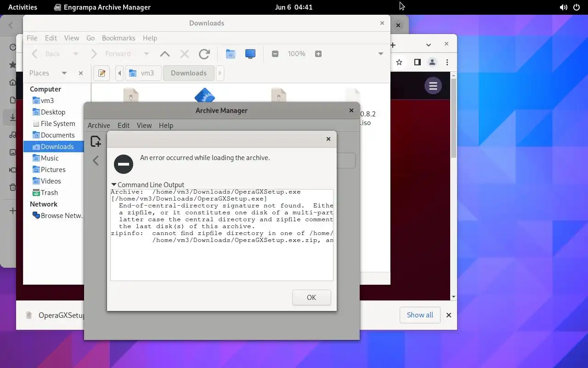Open the website hamburger menu
The width and height of the screenshot is (588, 368).
pyautogui.click(x=433, y=86)
